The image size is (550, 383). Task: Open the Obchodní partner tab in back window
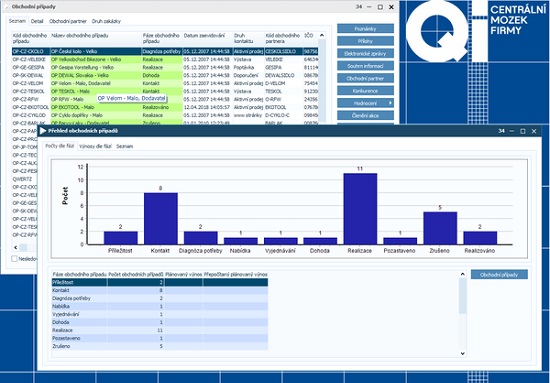[x=68, y=21]
